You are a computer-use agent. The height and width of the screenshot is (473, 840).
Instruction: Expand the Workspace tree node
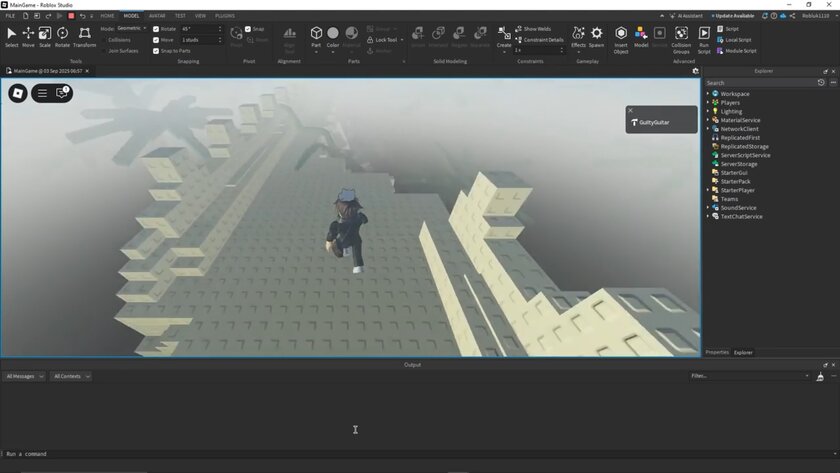(708, 94)
